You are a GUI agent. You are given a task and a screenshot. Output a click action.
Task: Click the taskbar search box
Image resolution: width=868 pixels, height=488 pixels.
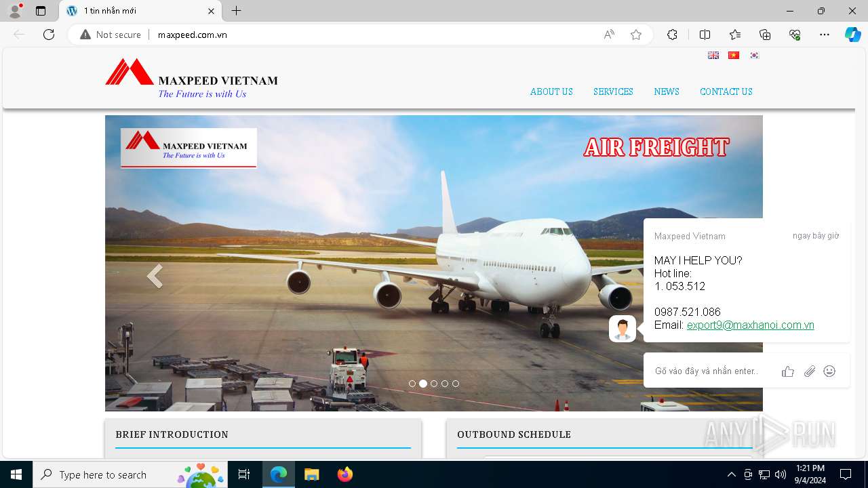click(x=130, y=474)
